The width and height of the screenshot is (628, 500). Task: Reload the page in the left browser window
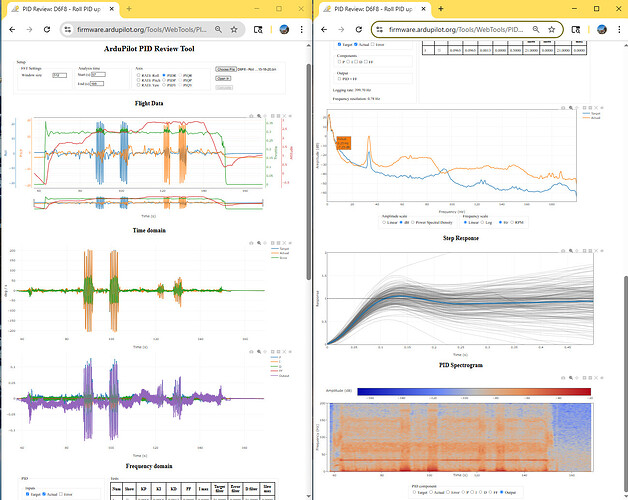click(47, 29)
